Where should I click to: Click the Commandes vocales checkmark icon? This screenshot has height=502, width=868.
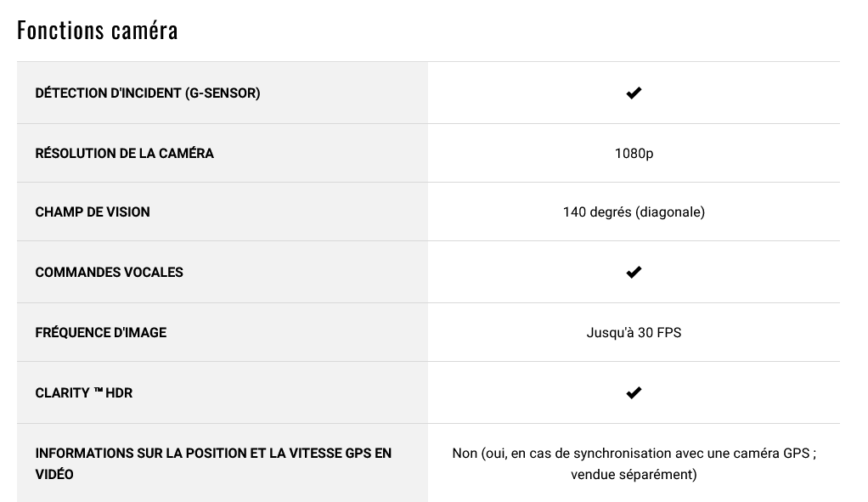pos(634,273)
